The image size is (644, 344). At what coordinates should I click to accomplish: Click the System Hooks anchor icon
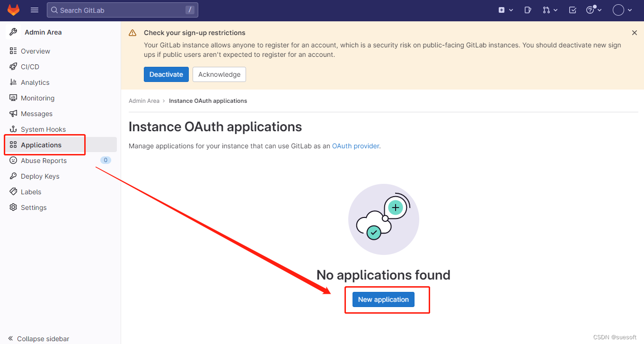13,129
